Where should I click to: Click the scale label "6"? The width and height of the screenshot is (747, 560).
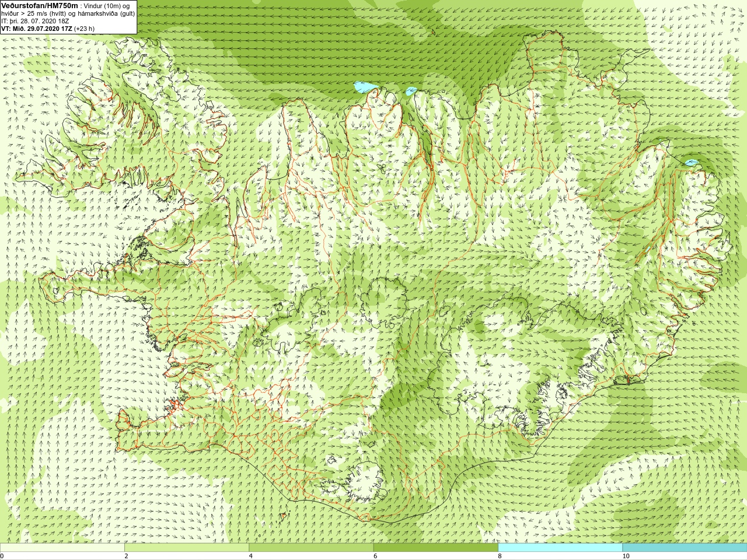[375, 556]
